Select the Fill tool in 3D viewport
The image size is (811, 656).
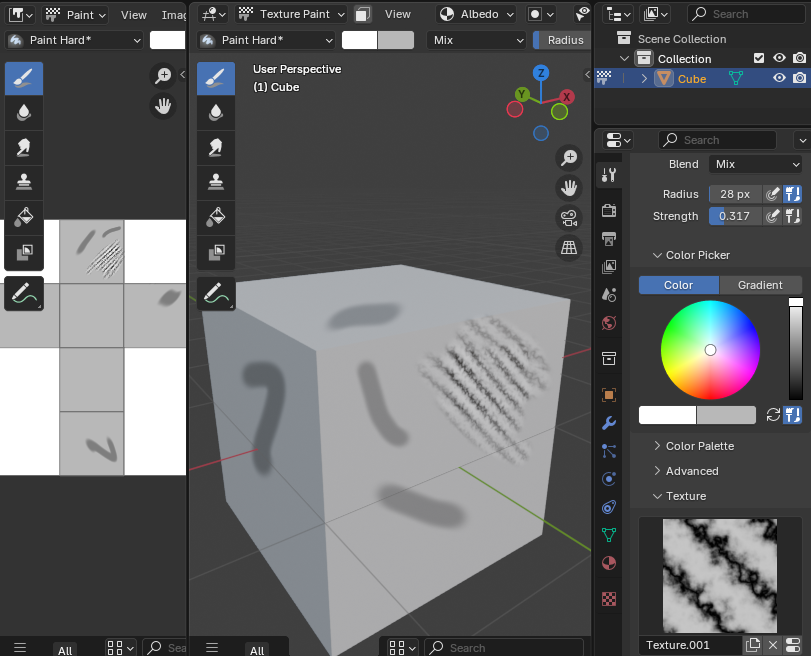(215, 216)
